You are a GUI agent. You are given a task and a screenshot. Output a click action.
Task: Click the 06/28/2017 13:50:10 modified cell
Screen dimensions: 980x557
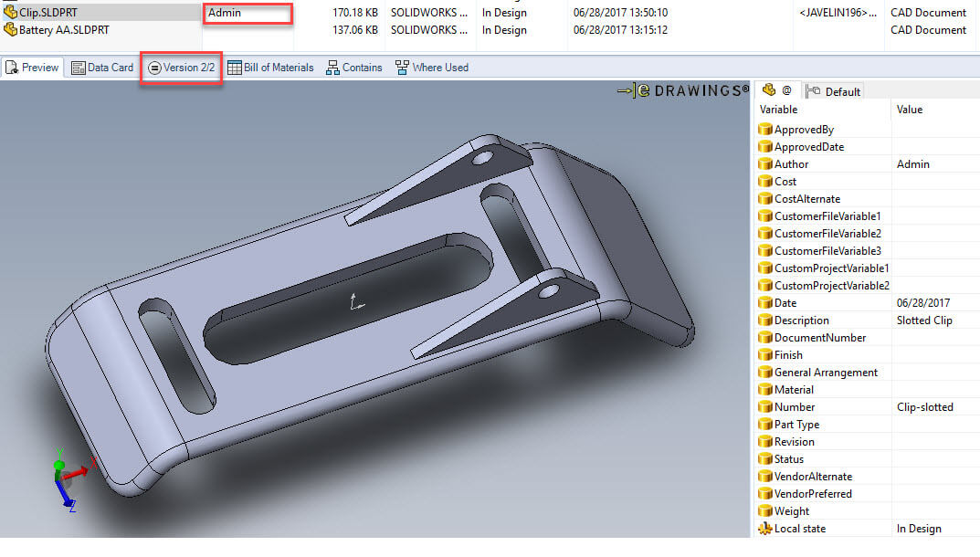[620, 13]
